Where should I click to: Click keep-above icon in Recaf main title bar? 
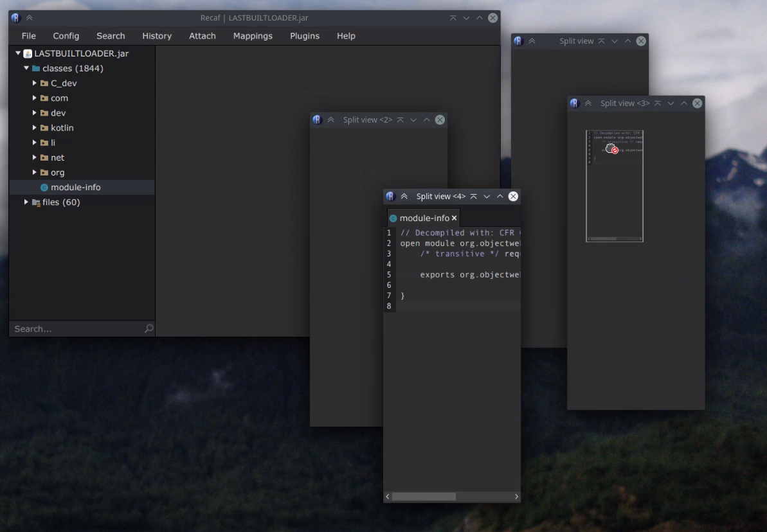[453, 17]
